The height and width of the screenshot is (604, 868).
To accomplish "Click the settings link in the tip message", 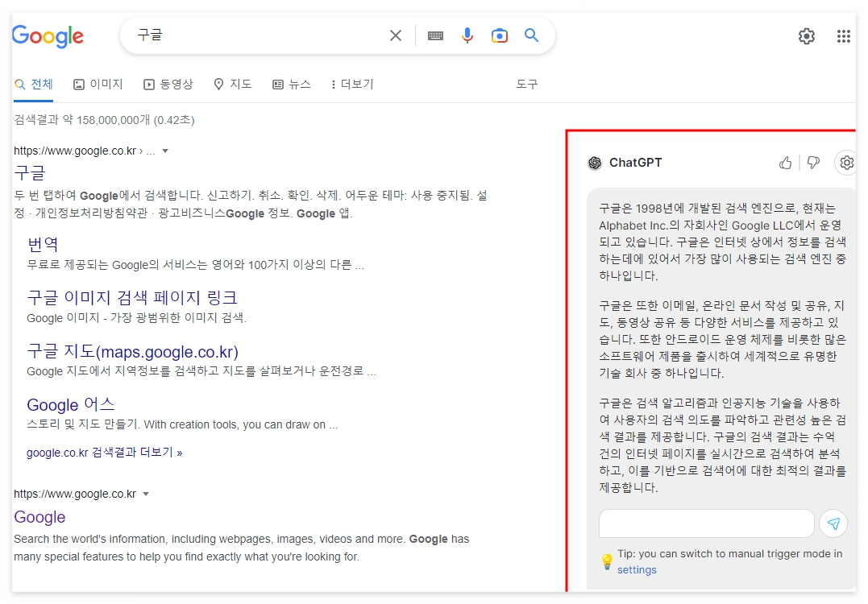I will click(637, 569).
